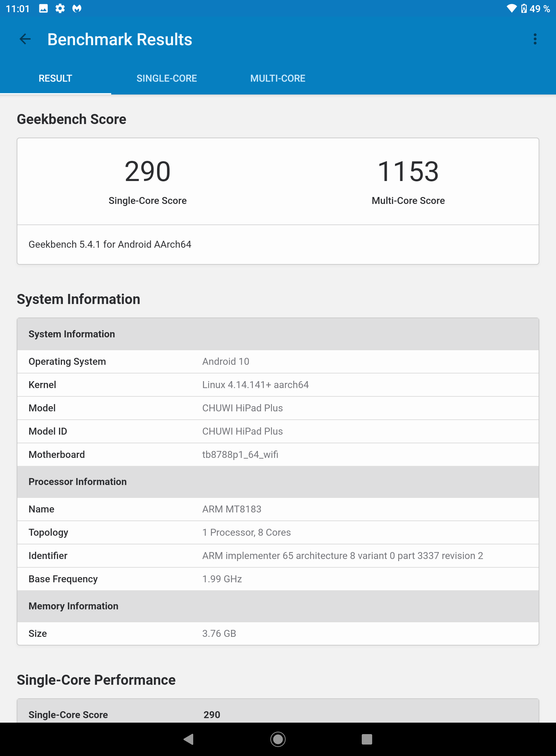The height and width of the screenshot is (756, 556).
Task: Tap the Motherboard tb8788p1_64_wifi row
Action: (278, 454)
